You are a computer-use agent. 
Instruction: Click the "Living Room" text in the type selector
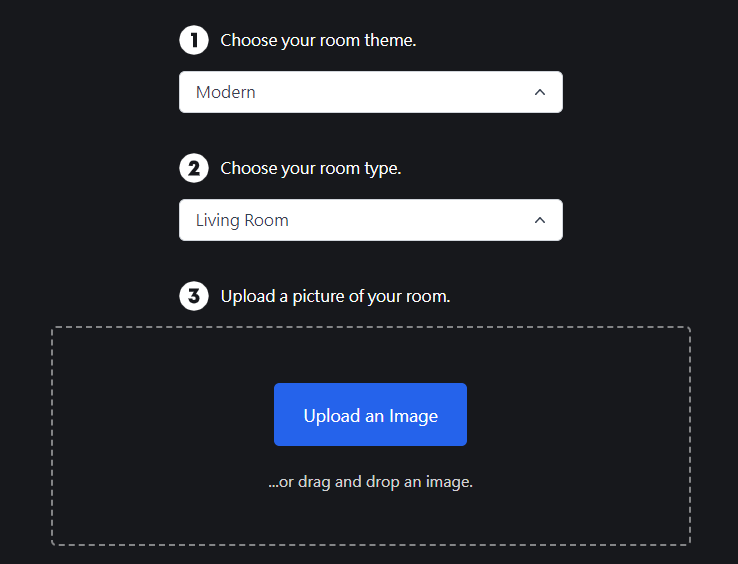coord(242,220)
